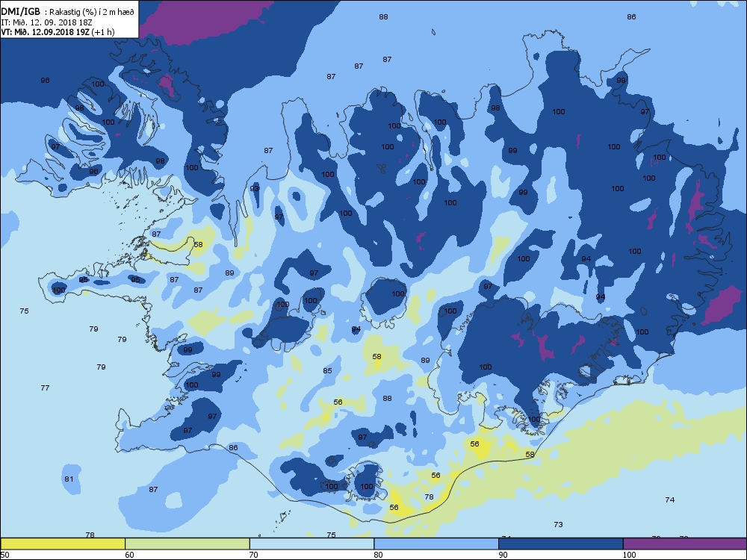Click the legend scale label '80'
Viewport: 747px width, 560px height.
(x=378, y=555)
